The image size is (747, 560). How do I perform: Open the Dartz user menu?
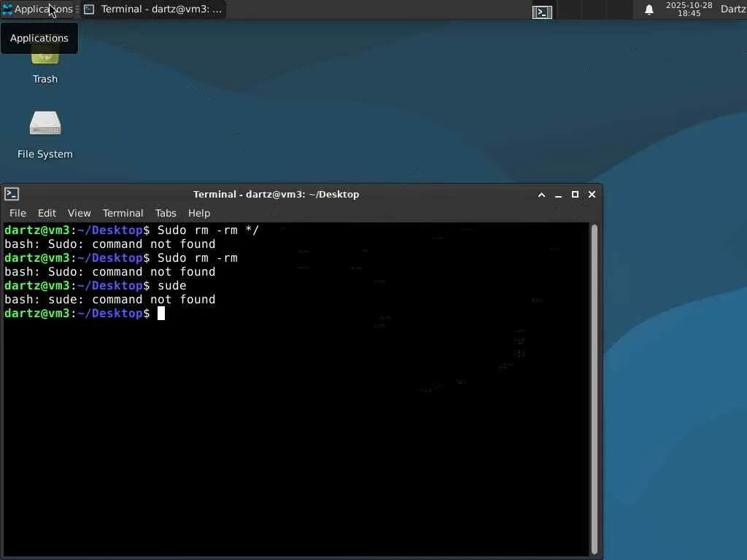733,9
